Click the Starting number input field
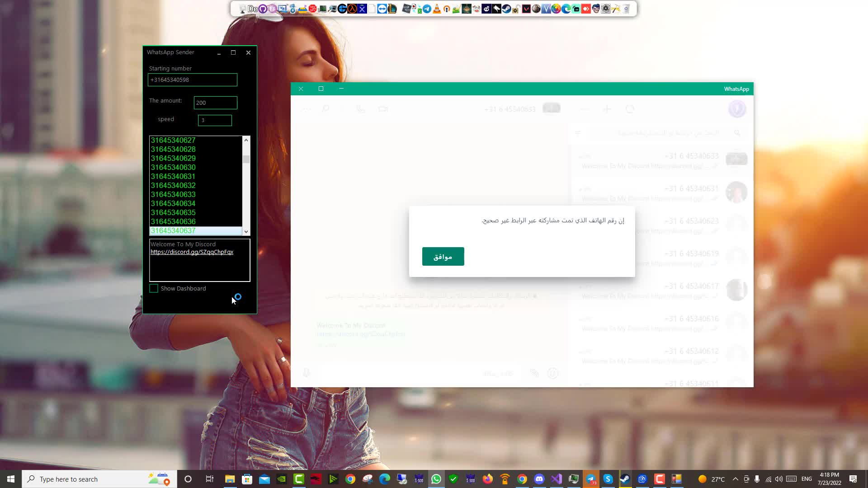The image size is (868, 488). click(192, 80)
